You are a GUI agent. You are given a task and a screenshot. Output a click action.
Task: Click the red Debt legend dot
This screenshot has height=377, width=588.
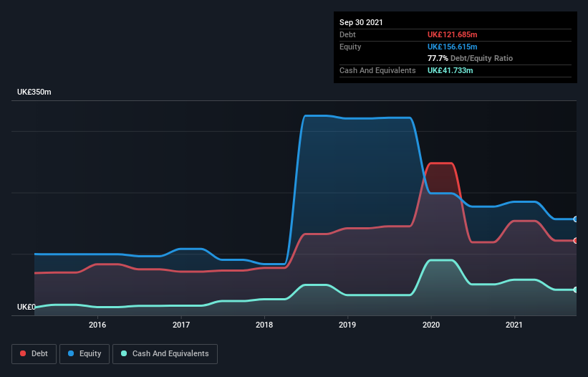[x=23, y=353]
